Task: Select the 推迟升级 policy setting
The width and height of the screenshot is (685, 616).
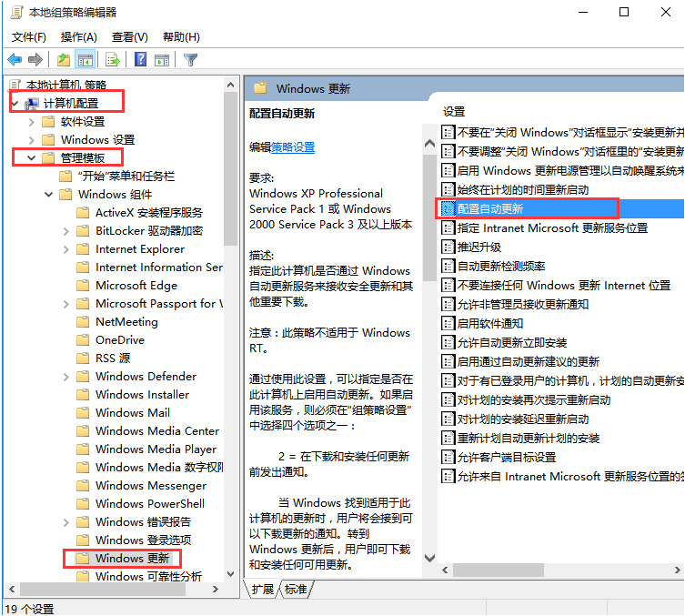Action: coord(478,247)
